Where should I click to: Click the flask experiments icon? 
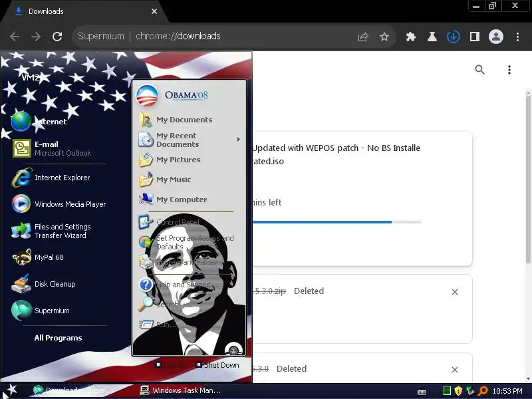(x=432, y=37)
